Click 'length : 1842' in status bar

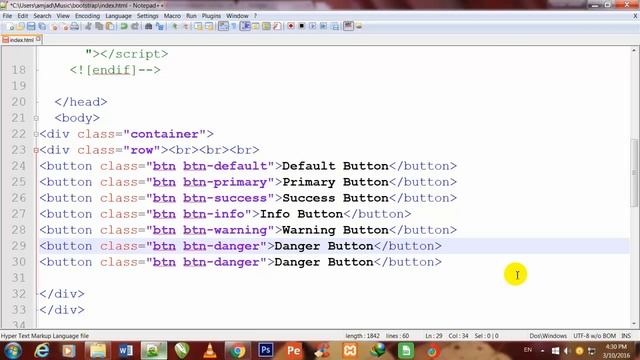[x=362, y=336]
